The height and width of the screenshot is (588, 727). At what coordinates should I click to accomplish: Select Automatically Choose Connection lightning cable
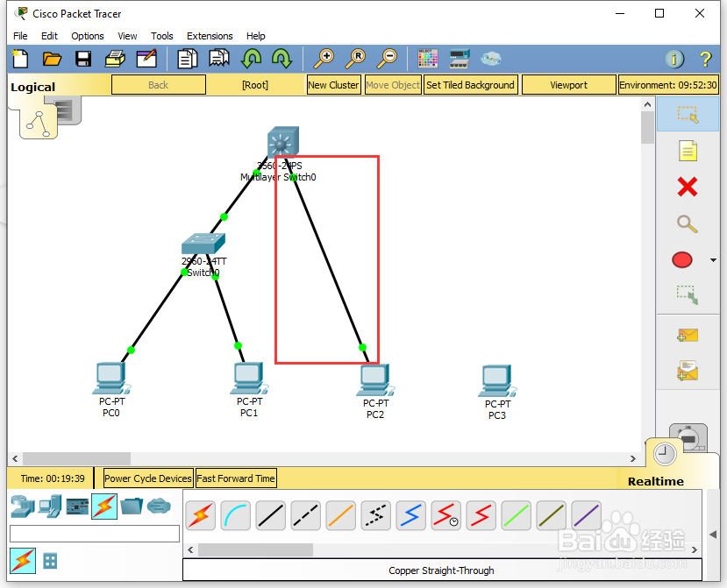(201, 515)
